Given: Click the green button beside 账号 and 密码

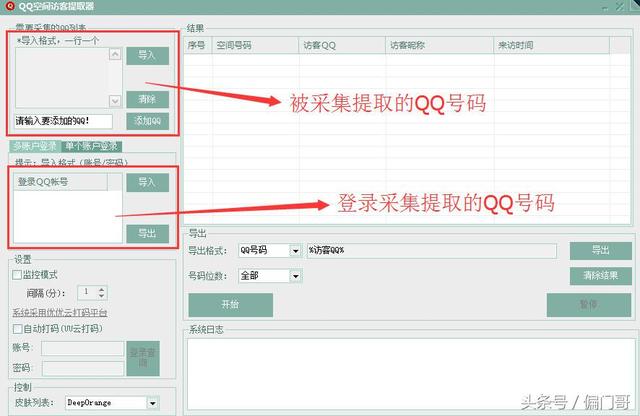Looking at the screenshot, I should [x=143, y=358].
